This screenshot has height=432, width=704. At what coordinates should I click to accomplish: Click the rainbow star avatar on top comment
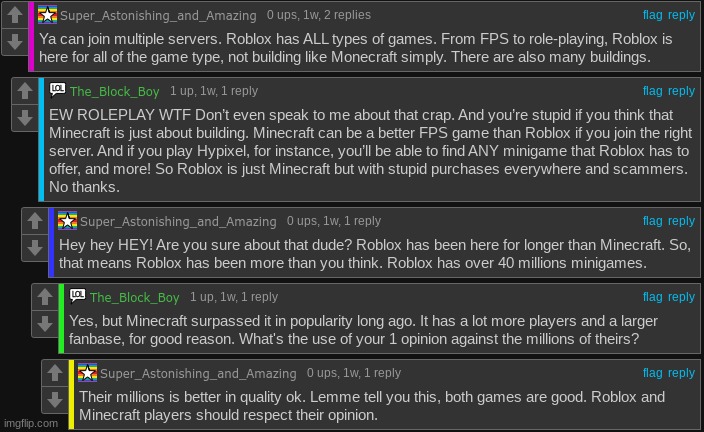pyautogui.click(x=47, y=14)
